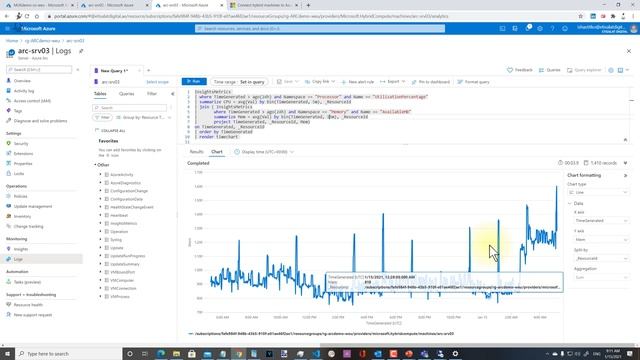Screen dimensions: 640x360
Task: Open Azure notifications bell
Action: (528, 28)
